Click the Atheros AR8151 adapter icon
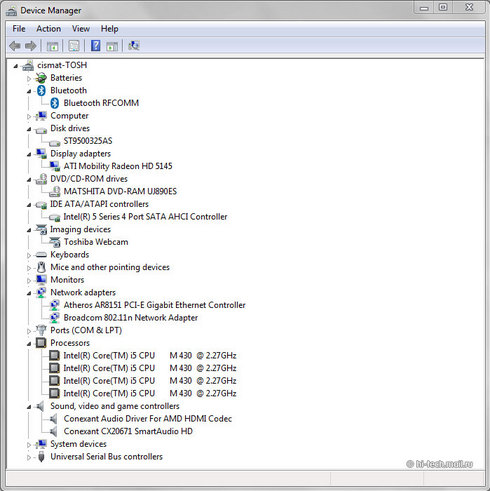The width and height of the screenshot is (490, 491). pyautogui.click(x=55, y=305)
